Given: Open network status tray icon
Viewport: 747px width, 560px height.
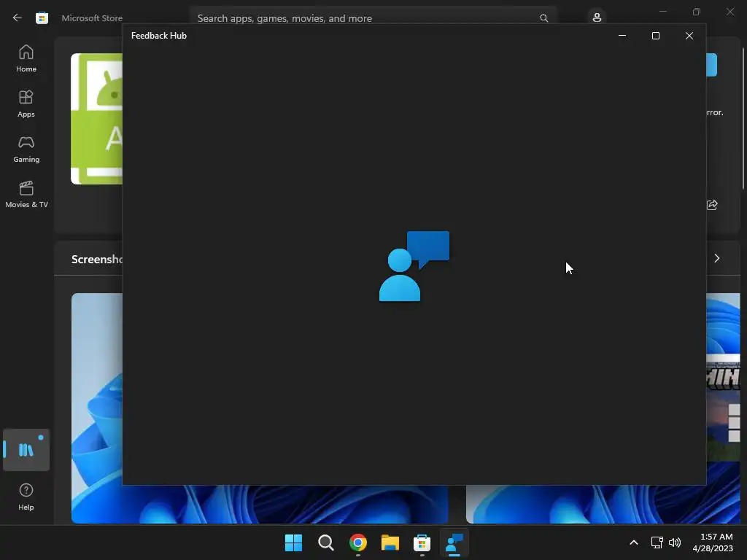Looking at the screenshot, I should 657,542.
